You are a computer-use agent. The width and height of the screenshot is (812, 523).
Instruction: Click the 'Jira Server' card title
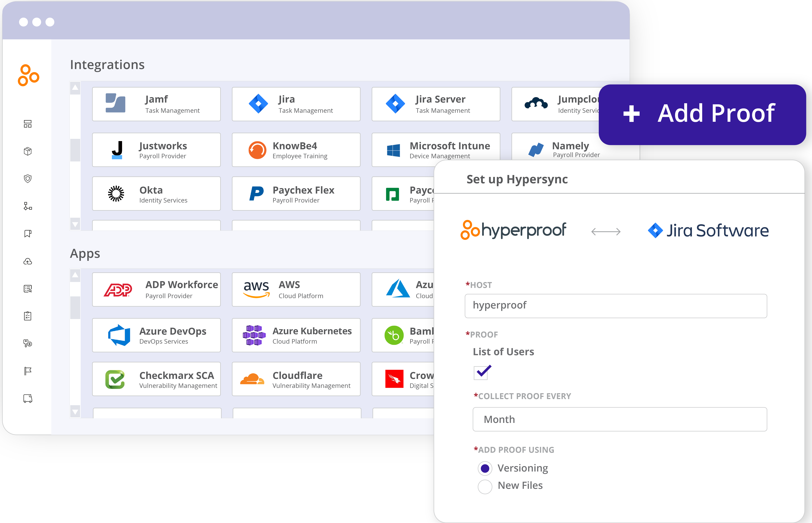(x=440, y=99)
